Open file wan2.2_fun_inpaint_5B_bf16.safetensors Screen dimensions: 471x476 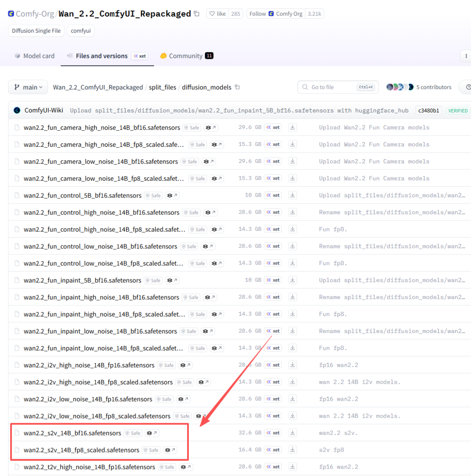point(82,280)
